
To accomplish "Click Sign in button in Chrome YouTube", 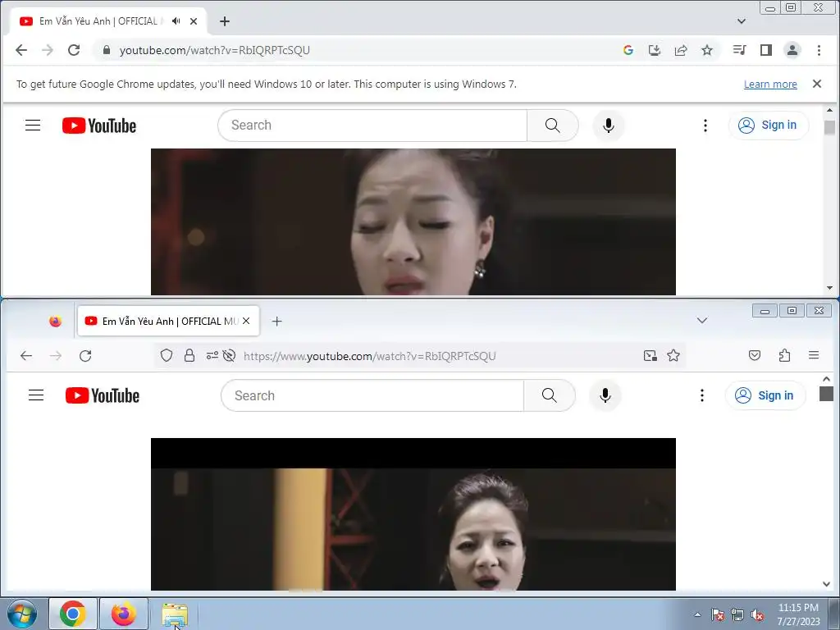I will click(x=768, y=126).
